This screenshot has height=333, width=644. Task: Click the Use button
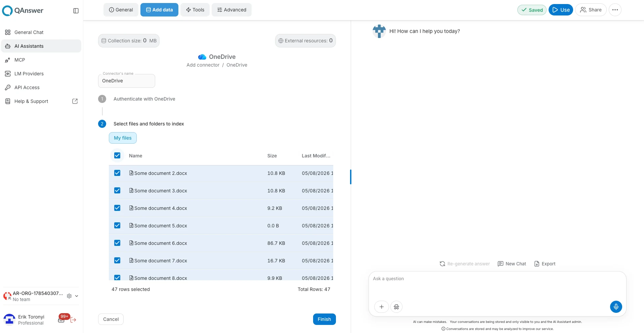561,10
